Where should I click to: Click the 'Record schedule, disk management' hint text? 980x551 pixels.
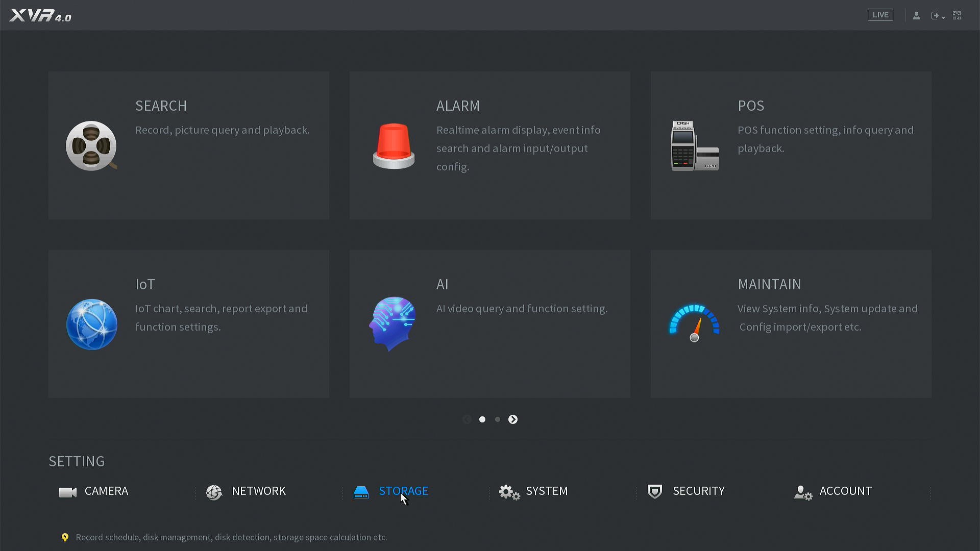point(231,537)
